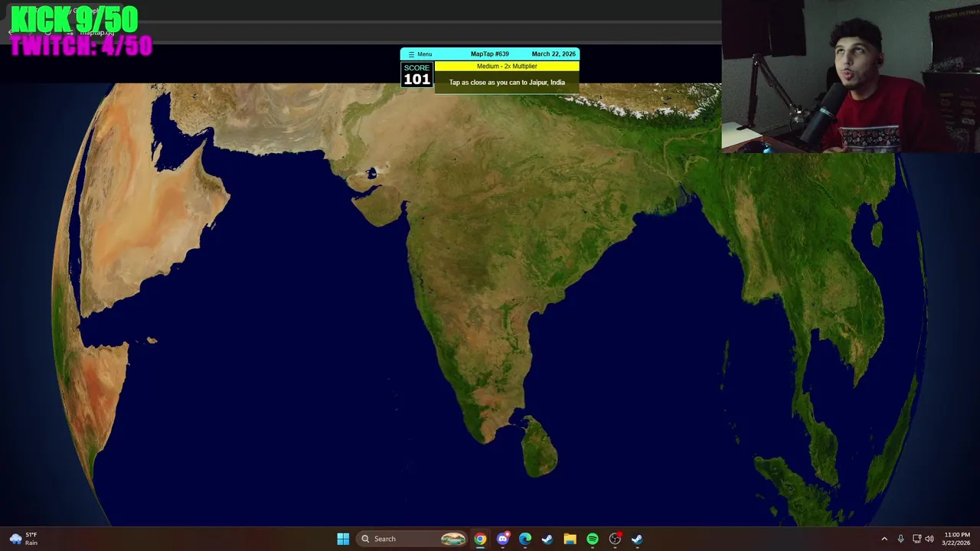Image resolution: width=980 pixels, height=551 pixels.
Task: Open the Steam icon beside Edge
Action: [x=547, y=539]
